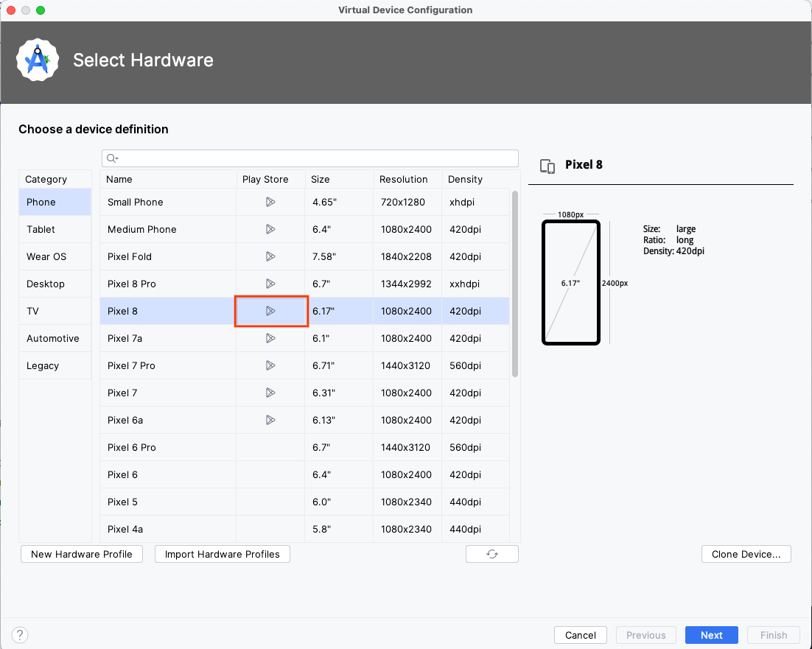812x649 pixels.
Task: Click the Play Store icon for Medium Phone
Action: (x=270, y=229)
